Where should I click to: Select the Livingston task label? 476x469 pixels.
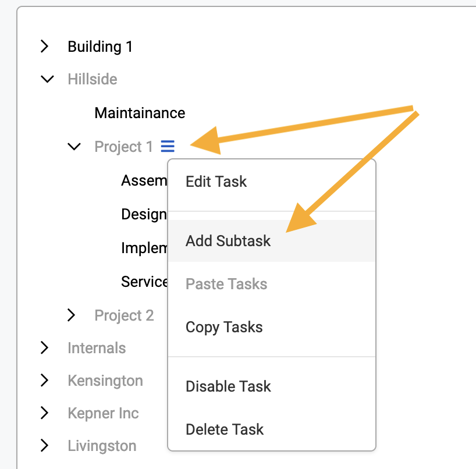tap(102, 446)
